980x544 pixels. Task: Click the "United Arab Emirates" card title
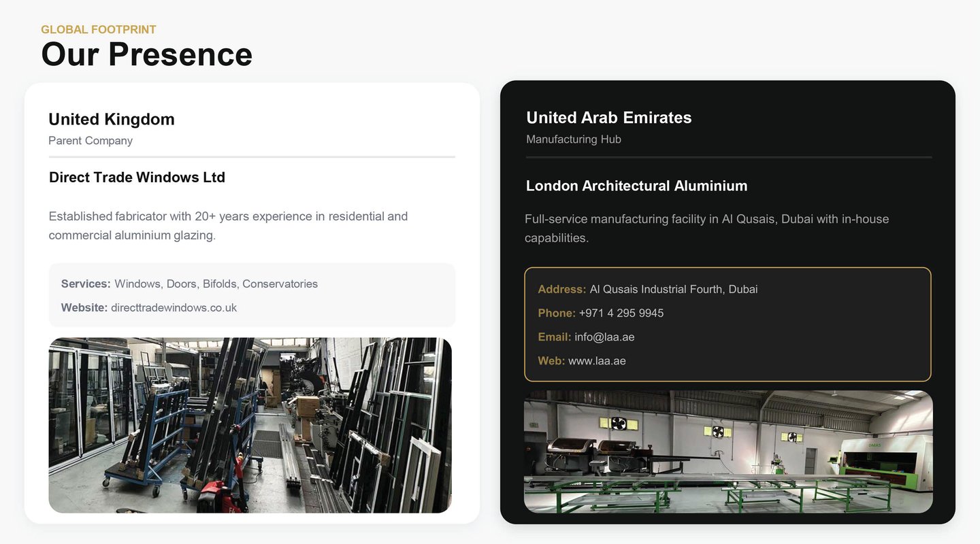(608, 118)
